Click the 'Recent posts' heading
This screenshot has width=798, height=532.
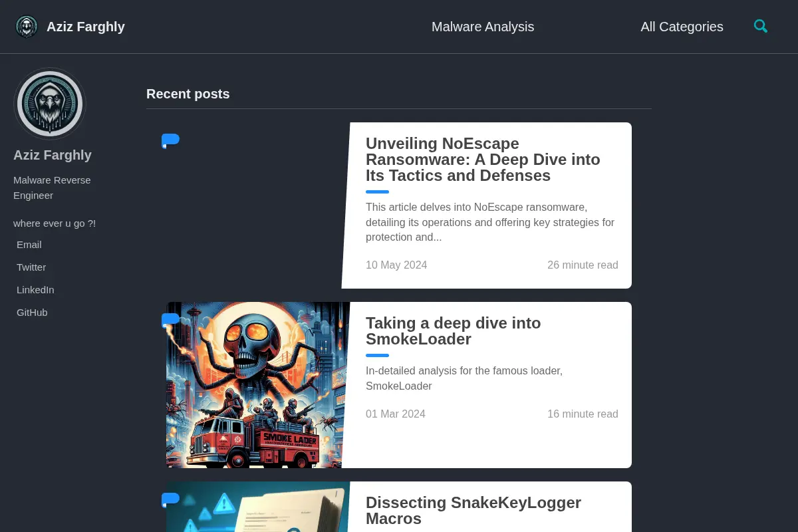click(188, 94)
